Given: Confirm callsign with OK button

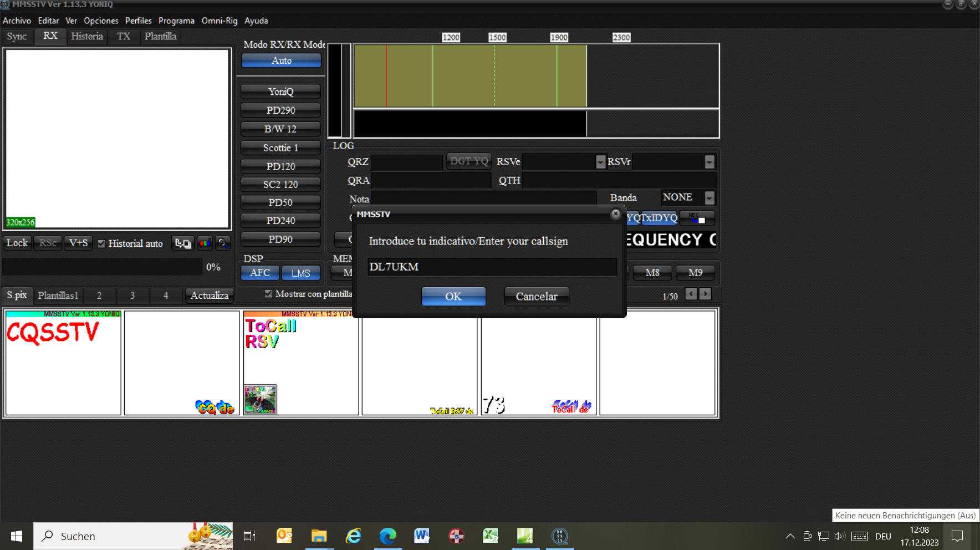Looking at the screenshot, I should [x=453, y=297].
